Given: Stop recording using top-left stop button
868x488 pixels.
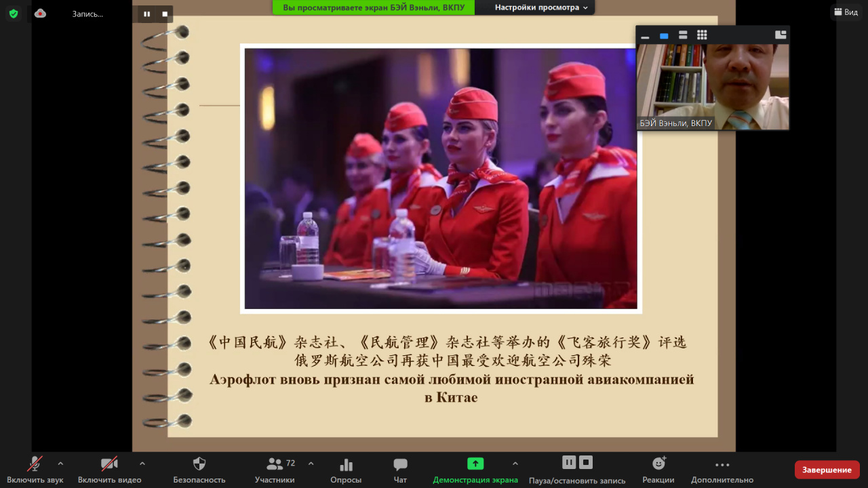Looking at the screenshot, I should point(165,14).
